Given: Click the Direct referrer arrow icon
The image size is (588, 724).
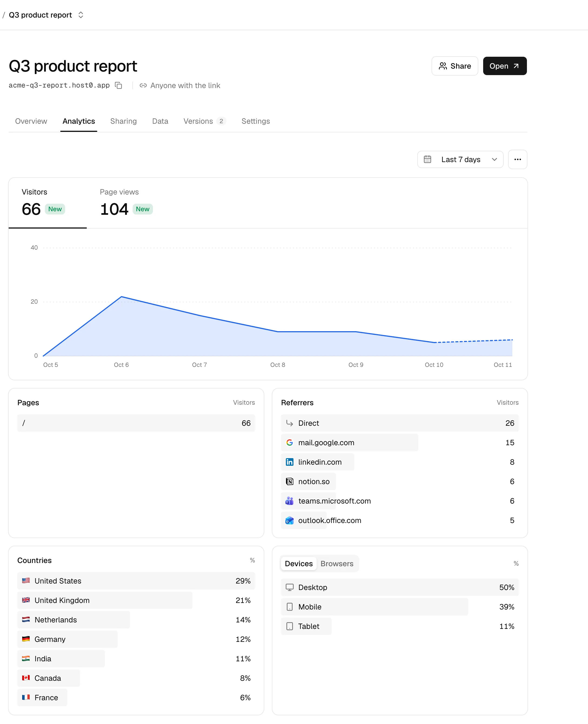Looking at the screenshot, I should pos(289,423).
